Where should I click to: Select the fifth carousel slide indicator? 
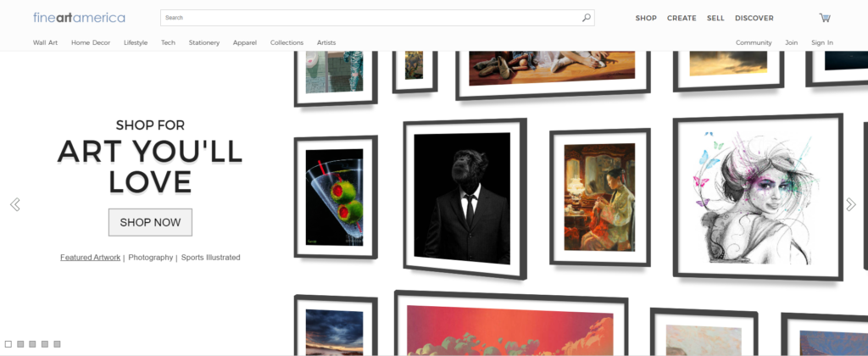coord(57,344)
